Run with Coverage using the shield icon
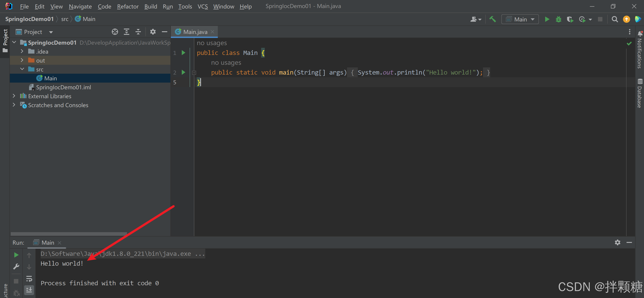Viewport: 644px width, 298px height. [570, 19]
